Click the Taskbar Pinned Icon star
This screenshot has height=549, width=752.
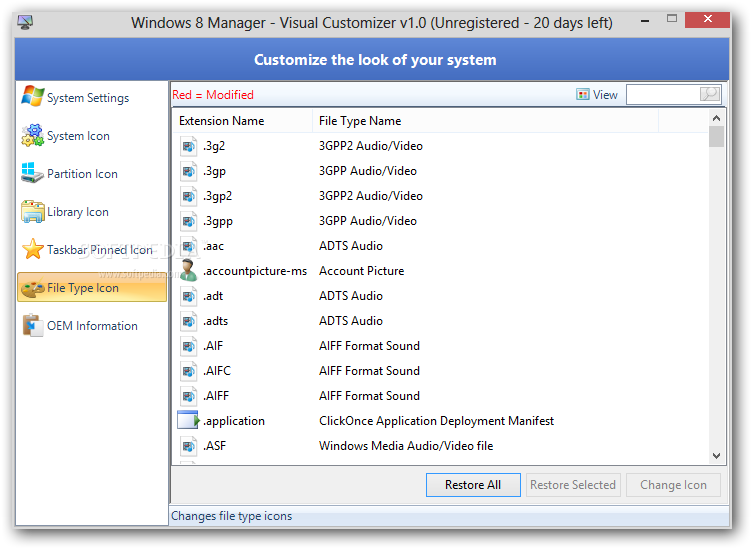tap(33, 249)
